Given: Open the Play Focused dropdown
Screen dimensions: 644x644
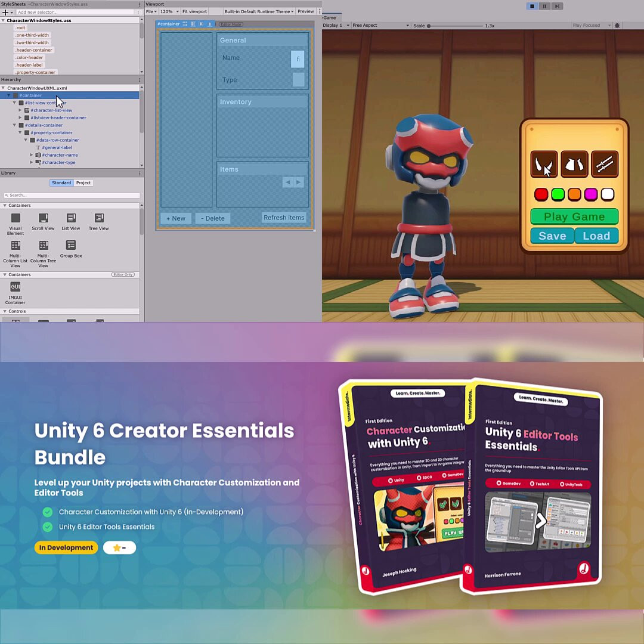Looking at the screenshot, I should pos(592,26).
